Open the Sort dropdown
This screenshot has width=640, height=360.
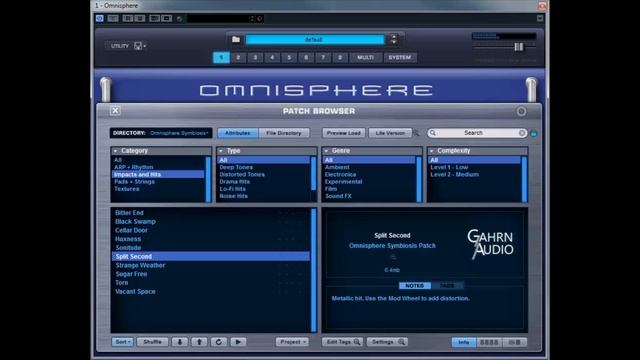(122, 342)
